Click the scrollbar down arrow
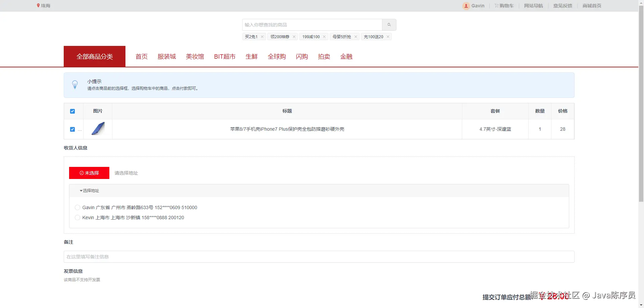This screenshot has height=308, width=644. (x=641, y=305)
